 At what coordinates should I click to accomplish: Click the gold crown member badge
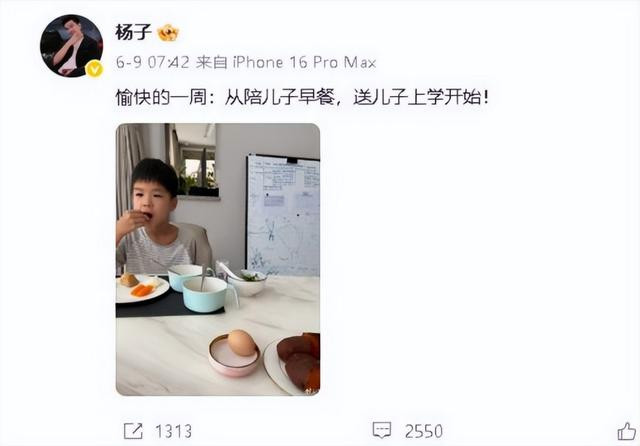pyautogui.click(x=168, y=33)
